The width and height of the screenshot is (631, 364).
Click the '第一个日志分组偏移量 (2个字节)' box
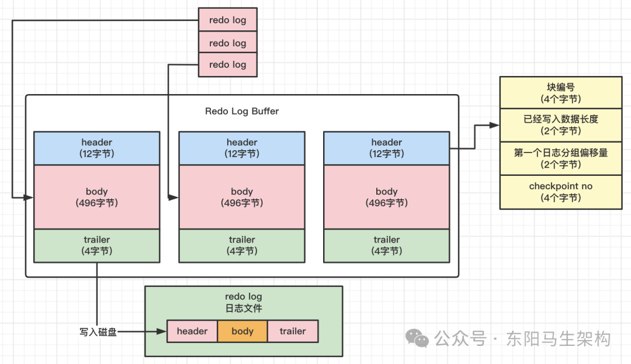point(561,158)
